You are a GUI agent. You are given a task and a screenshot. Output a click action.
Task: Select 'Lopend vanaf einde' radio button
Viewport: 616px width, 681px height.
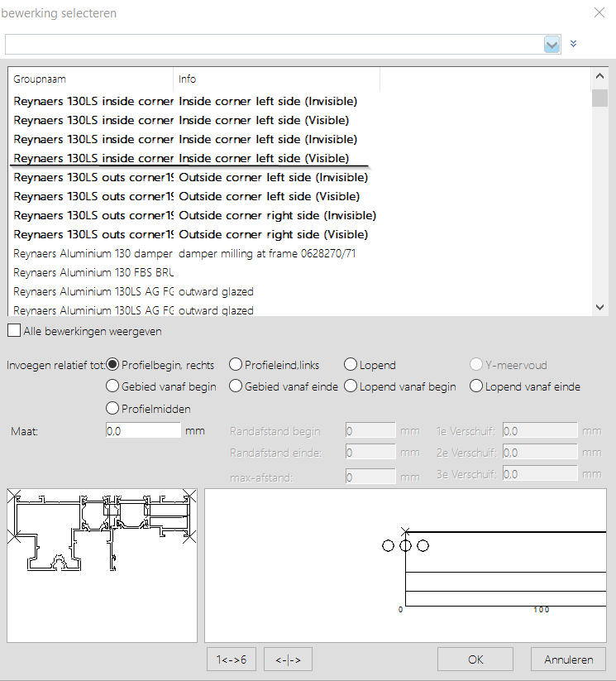tap(476, 386)
